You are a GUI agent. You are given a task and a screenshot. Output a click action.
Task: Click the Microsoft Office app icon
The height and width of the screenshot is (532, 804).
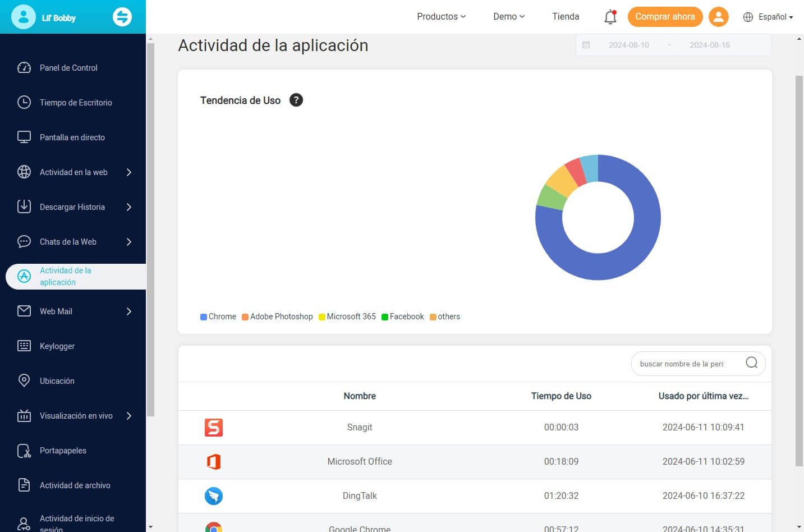click(x=214, y=462)
